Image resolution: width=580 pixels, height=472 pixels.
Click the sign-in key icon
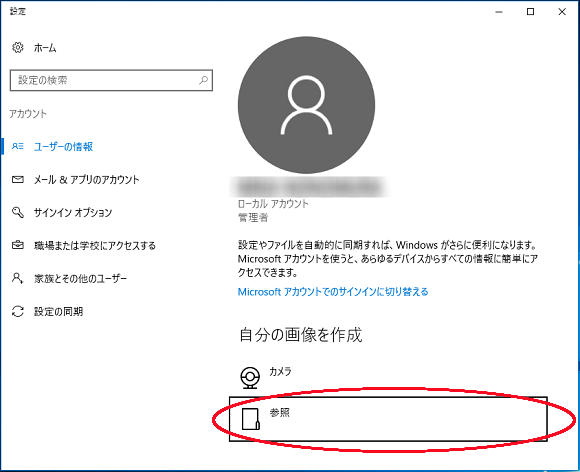click(17, 212)
